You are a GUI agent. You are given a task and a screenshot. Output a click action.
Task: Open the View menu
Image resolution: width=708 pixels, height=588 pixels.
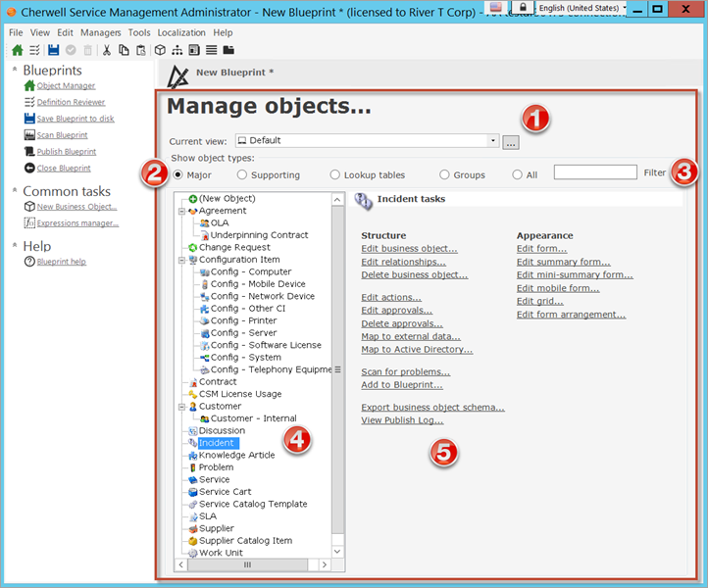coord(40,32)
